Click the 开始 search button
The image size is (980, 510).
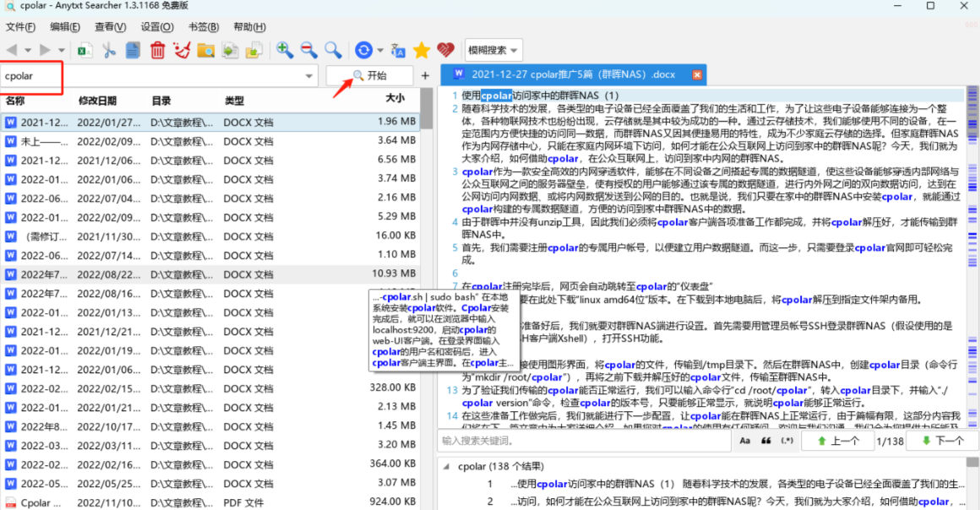point(369,76)
